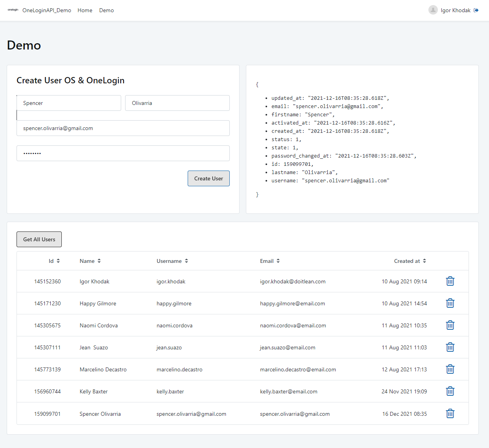Viewport: 489px width, 448px height.
Task: Sort the table by Id column
Action: [54, 261]
